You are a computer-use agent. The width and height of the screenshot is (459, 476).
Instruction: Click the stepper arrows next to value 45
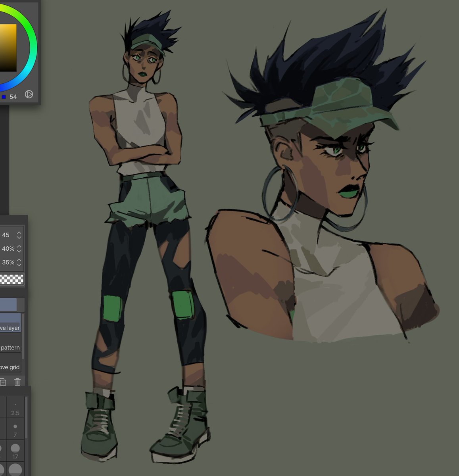19,235
